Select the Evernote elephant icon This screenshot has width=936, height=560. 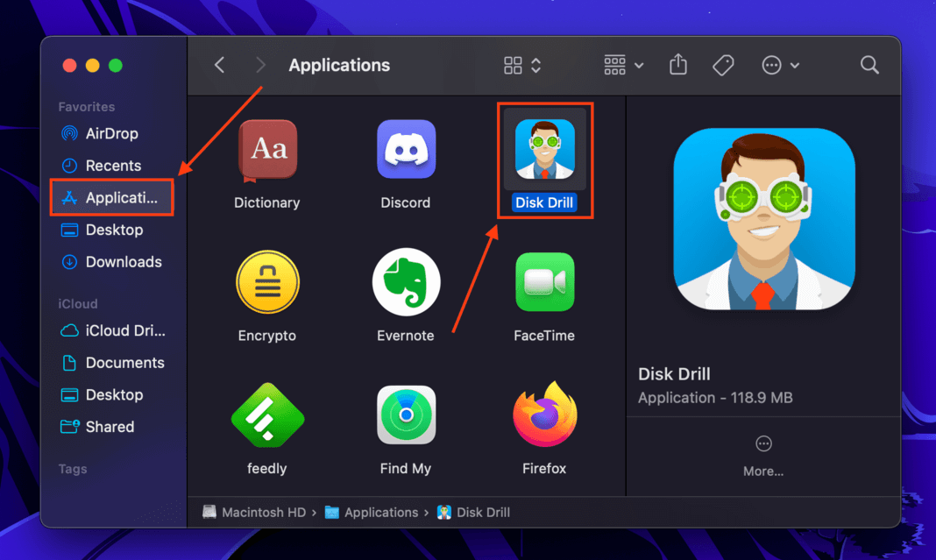406,282
